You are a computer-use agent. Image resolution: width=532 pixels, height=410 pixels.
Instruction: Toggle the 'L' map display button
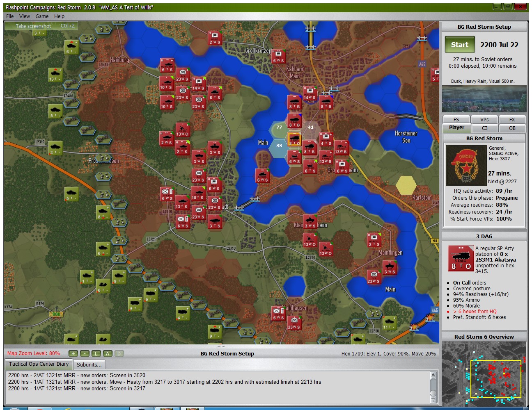click(x=96, y=353)
